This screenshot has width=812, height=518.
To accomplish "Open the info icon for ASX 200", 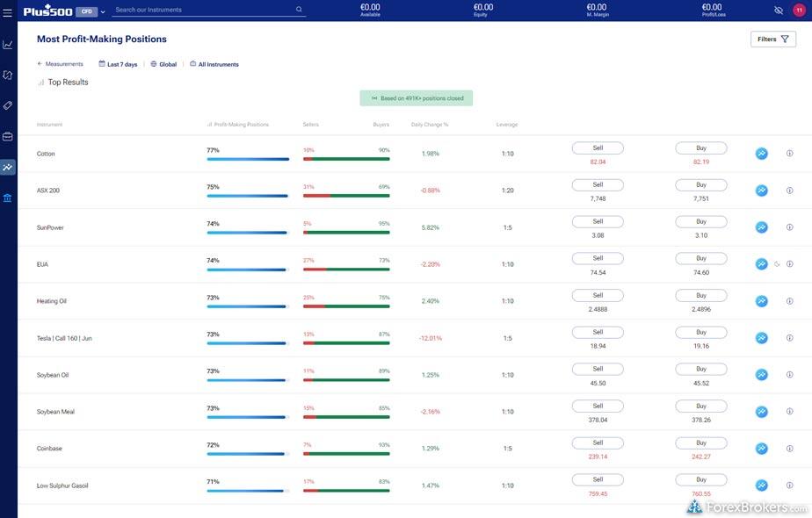I will pos(789,191).
